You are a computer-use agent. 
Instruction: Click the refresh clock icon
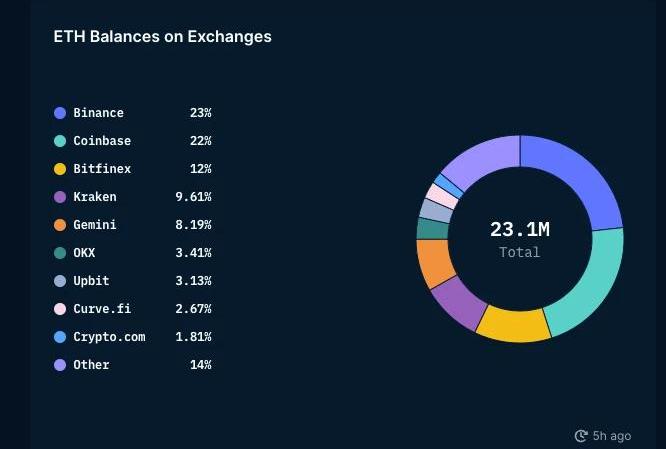pyautogui.click(x=581, y=436)
